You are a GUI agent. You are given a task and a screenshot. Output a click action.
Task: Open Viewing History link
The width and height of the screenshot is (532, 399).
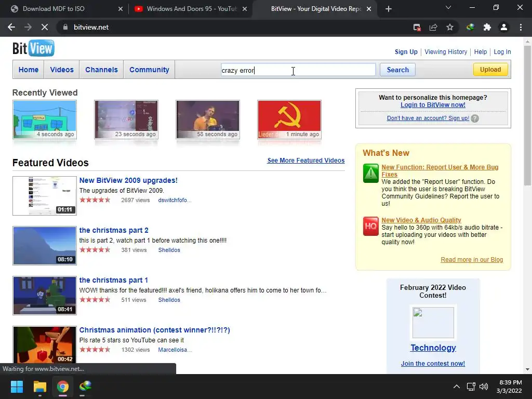446,52
